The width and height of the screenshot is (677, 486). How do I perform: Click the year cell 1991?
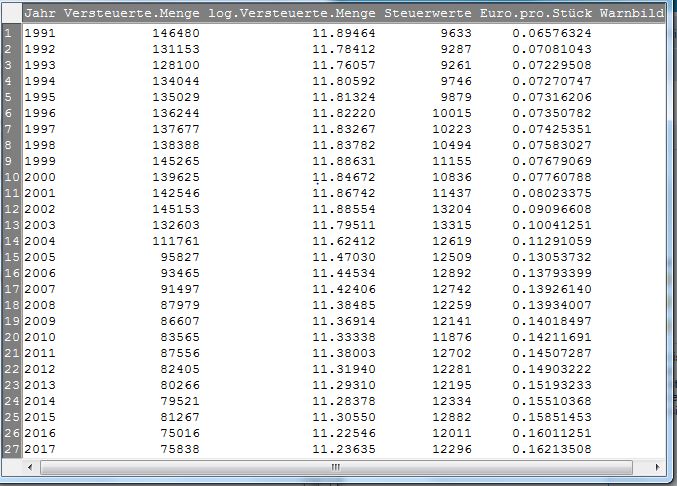(40, 32)
